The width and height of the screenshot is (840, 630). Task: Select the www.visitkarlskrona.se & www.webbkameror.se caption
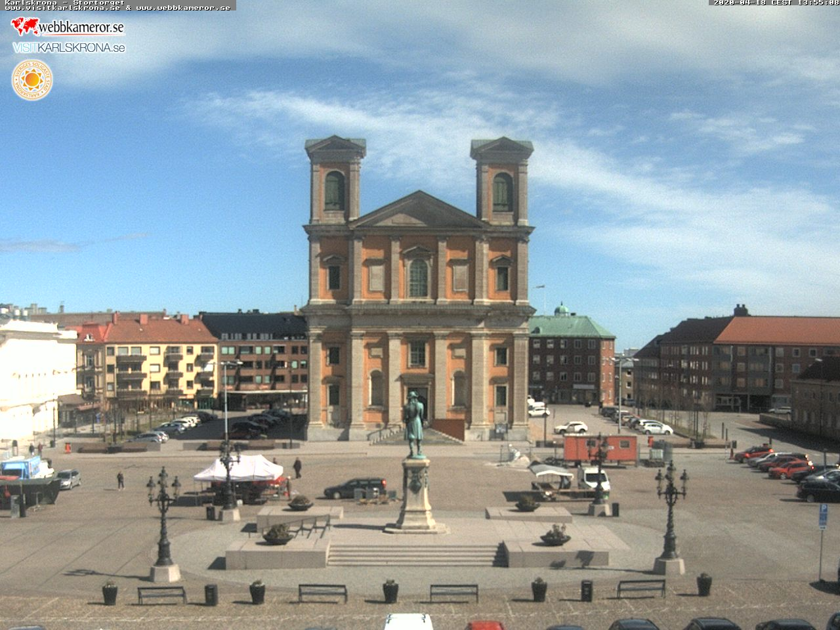[x=117, y=8]
